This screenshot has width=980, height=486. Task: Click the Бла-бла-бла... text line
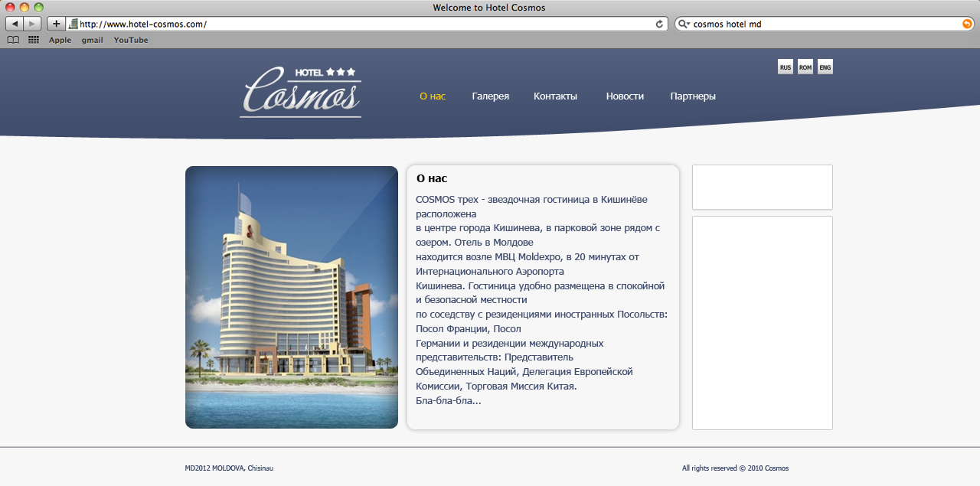449,400
